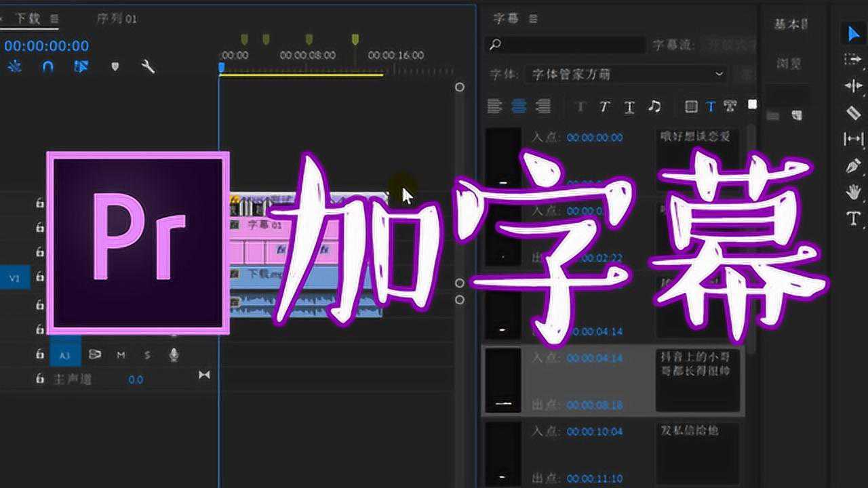This screenshot has height=488, width=868.
Task: Toggle lock on 主声道 track
Action: click(40, 379)
